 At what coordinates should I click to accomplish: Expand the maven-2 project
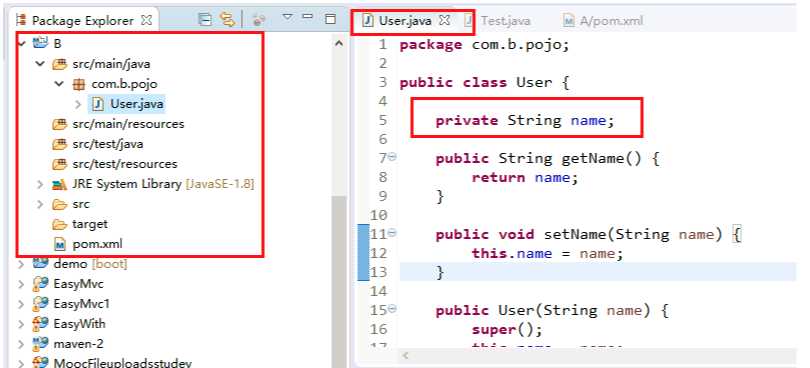coord(21,344)
